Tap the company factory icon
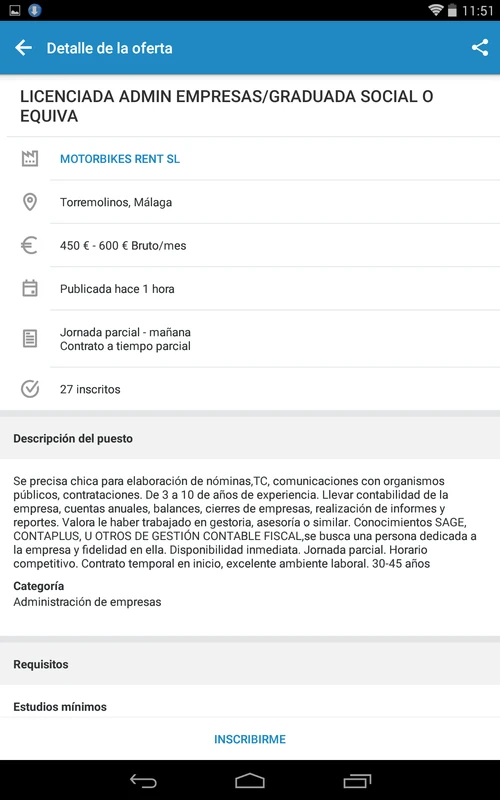 click(x=30, y=159)
